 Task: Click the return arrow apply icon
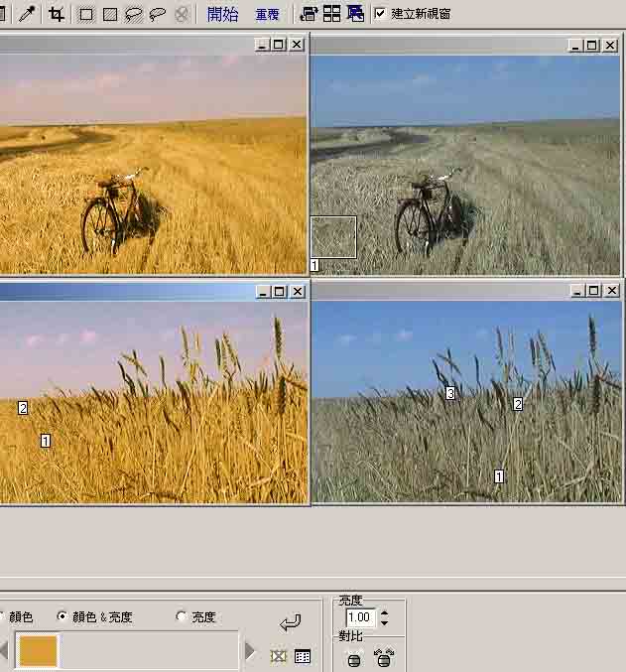290,622
